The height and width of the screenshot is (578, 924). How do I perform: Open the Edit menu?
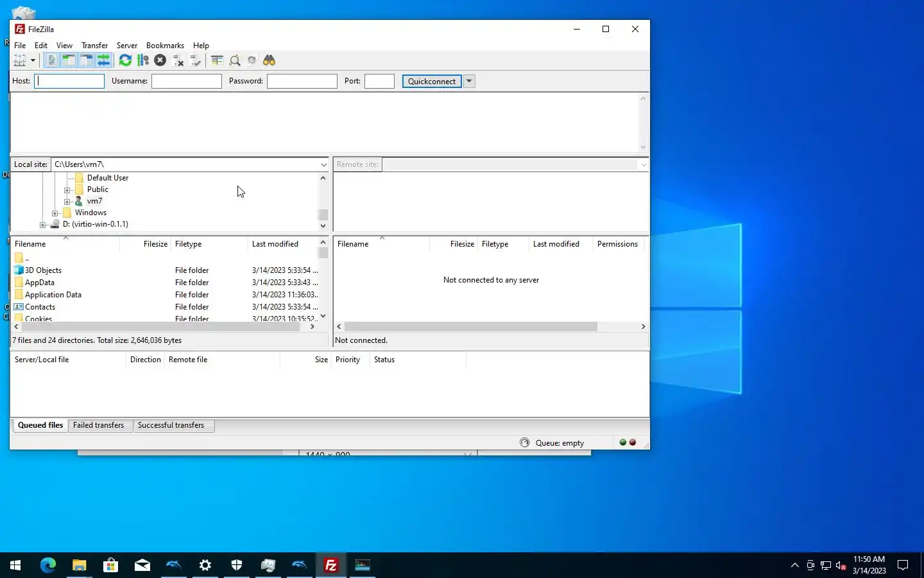pyautogui.click(x=41, y=46)
